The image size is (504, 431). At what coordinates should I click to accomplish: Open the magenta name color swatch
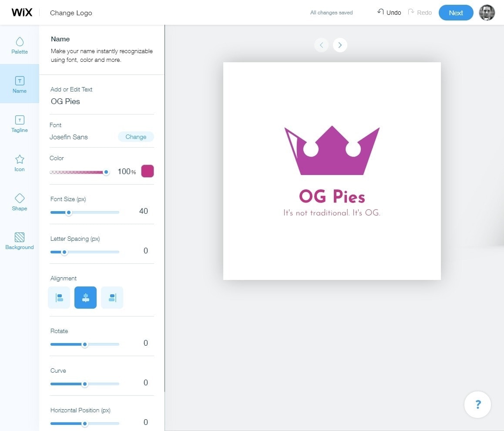point(148,171)
